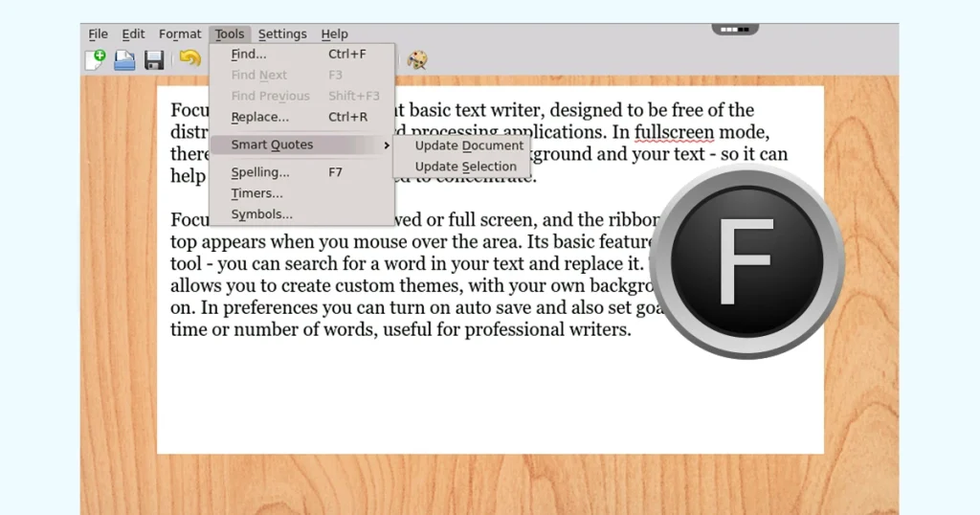Click the New document icon
The image size is (980, 515).
(x=96, y=60)
